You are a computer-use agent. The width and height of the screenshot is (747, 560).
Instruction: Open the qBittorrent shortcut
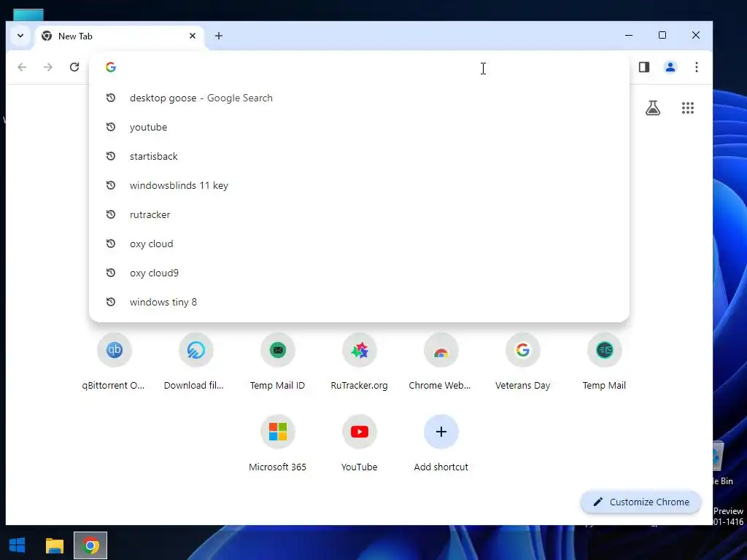click(x=115, y=362)
